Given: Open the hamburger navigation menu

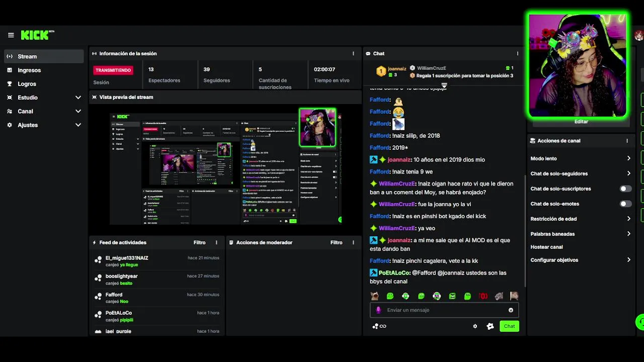Looking at the screenshot, I should point(11,35).
